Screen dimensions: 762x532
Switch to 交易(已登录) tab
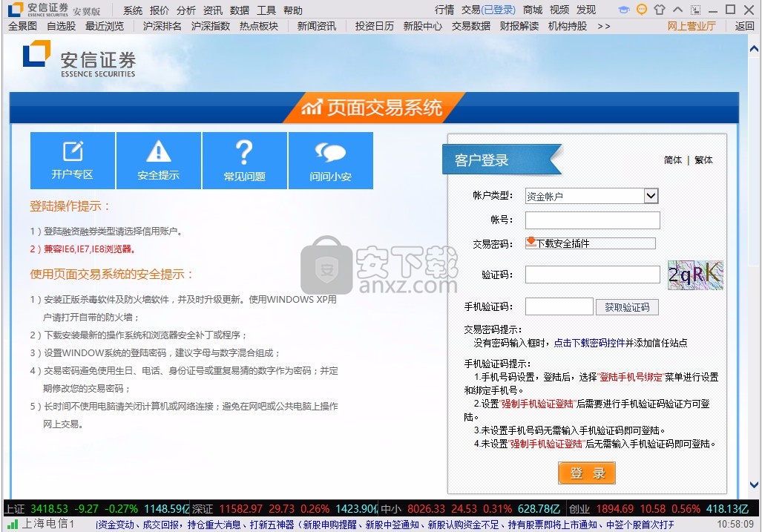(488, 10)
